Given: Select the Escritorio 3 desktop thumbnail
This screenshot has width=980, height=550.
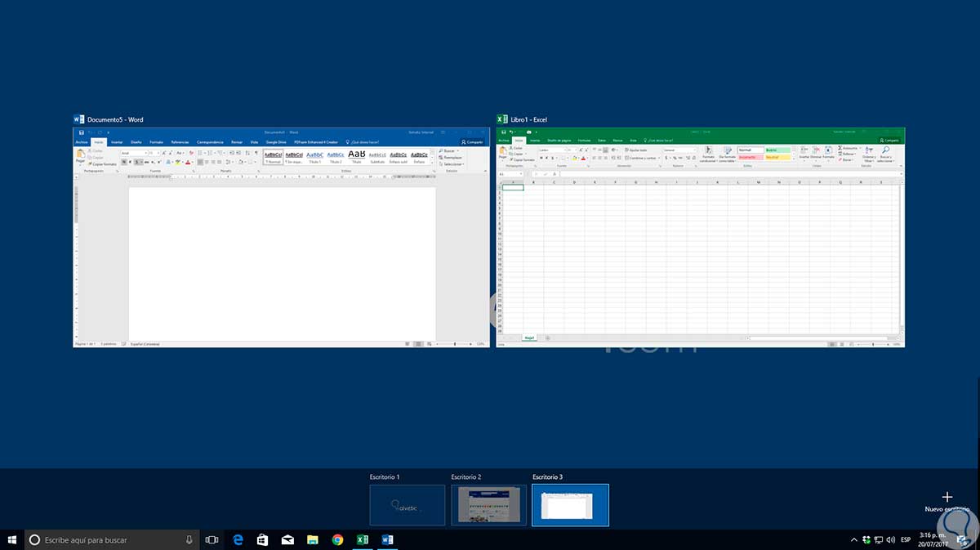Looking at the screenshot, I should pos(570,505).
